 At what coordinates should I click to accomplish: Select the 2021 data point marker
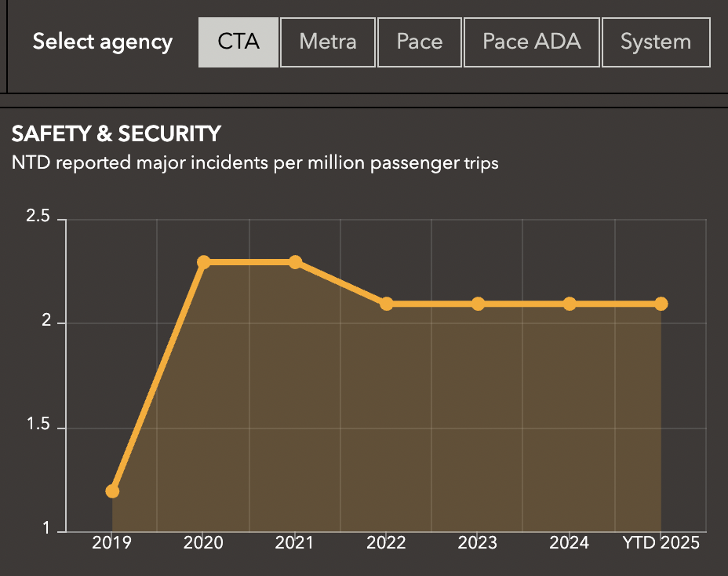(295, 262)
